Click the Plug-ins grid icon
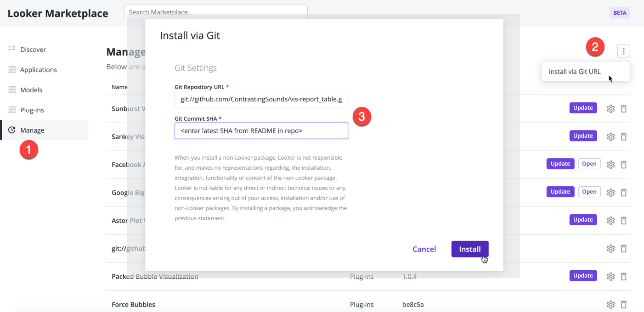Screen dimensions: 644x312 click(12, 110)
